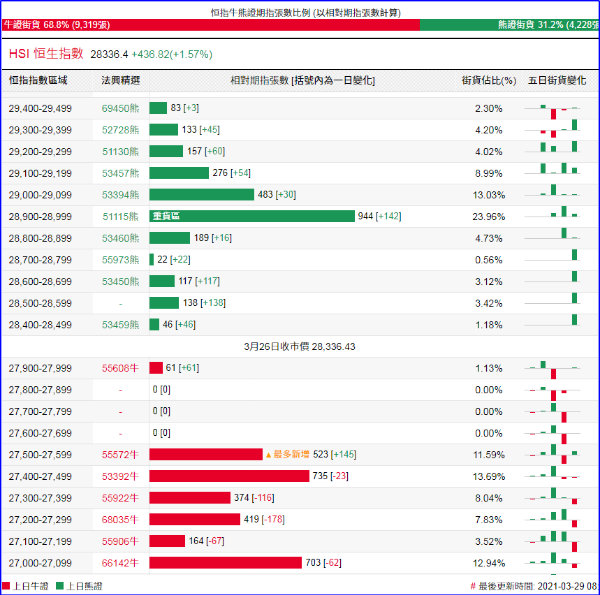Click the orange 最多新增 triangle marker
600x595 pixels.
point(268,455)
